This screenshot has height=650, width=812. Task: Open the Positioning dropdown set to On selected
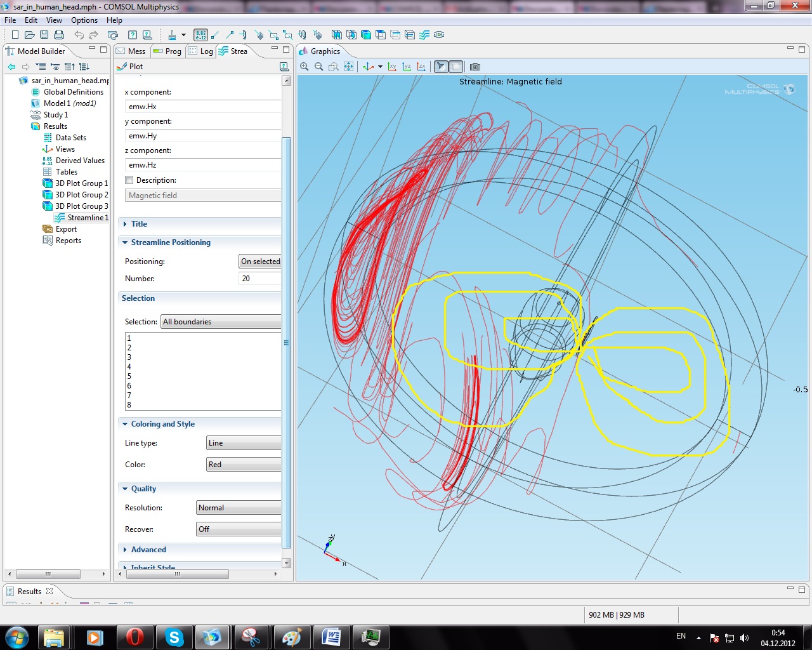[260, 262]
